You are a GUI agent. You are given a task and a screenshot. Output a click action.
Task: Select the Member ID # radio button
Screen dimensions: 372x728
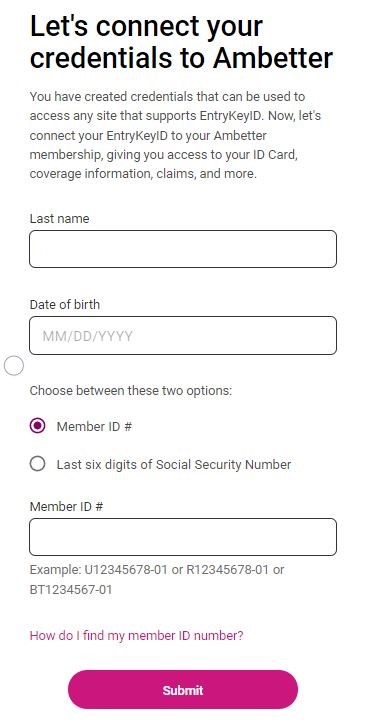coord(38,426)
